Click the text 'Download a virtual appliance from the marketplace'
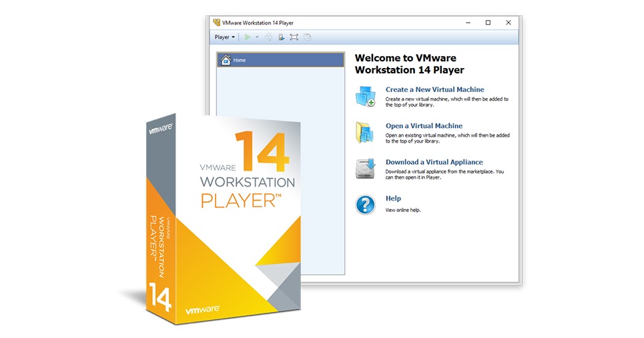This screenshot has width=644, height=338. [439, 171]
